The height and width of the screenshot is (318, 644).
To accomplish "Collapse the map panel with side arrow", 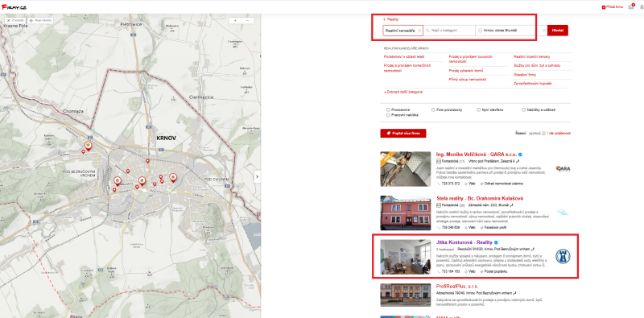I will coord(257,176).
